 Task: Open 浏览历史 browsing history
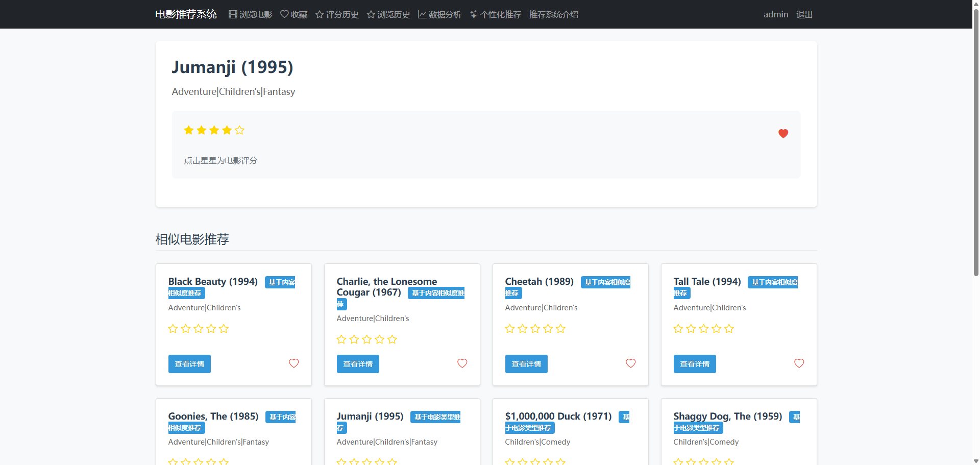coord(388,14)
